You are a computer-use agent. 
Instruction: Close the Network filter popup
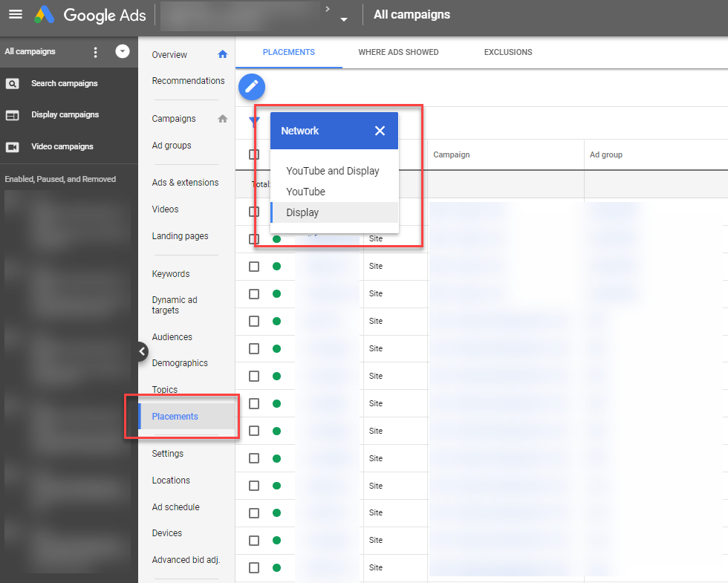(x=380, y=131)
